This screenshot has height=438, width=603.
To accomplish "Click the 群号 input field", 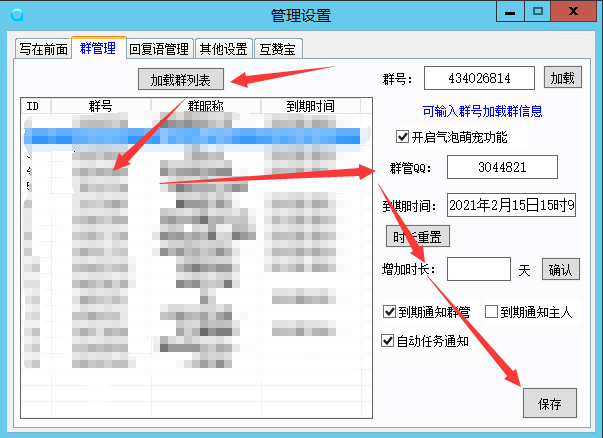I will [x=479, y=78].
